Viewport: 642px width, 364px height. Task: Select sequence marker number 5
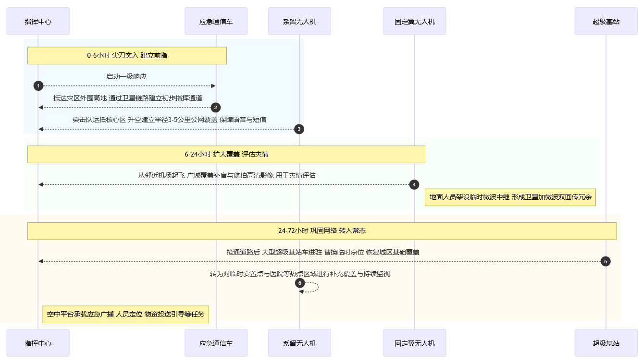coord(605,261)
